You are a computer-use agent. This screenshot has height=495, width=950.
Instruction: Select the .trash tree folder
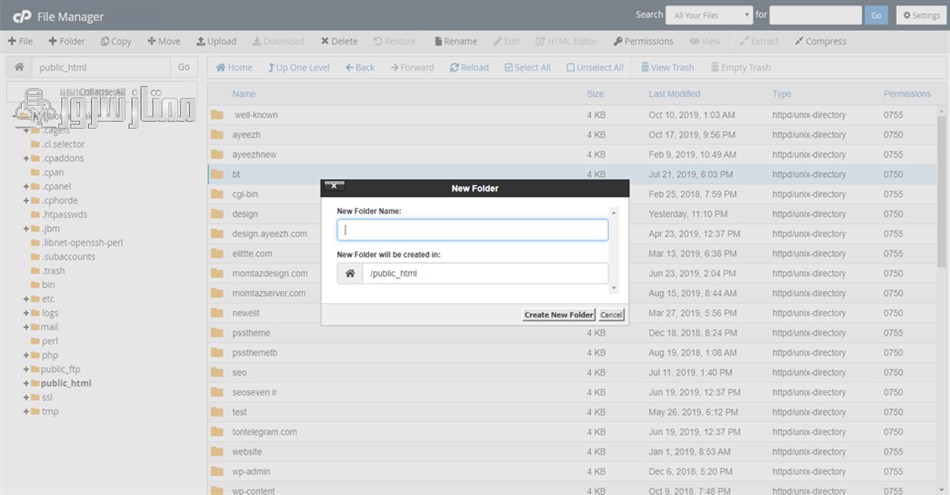(53, 271)
